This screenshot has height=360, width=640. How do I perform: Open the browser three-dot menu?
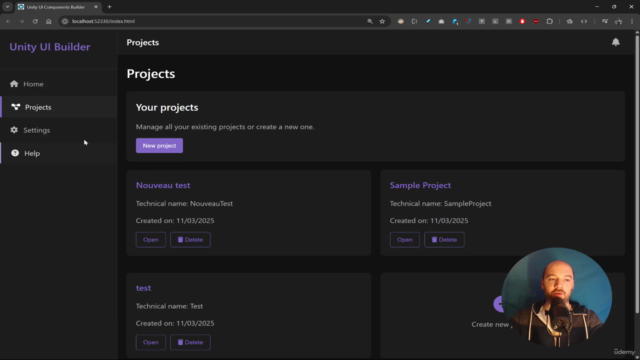pos(631,21)
